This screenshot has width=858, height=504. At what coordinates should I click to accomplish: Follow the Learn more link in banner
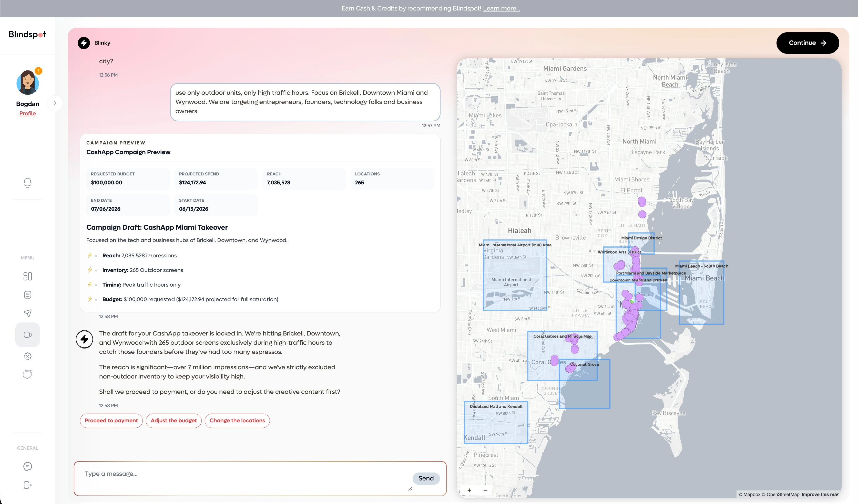(x=501, y=8)
